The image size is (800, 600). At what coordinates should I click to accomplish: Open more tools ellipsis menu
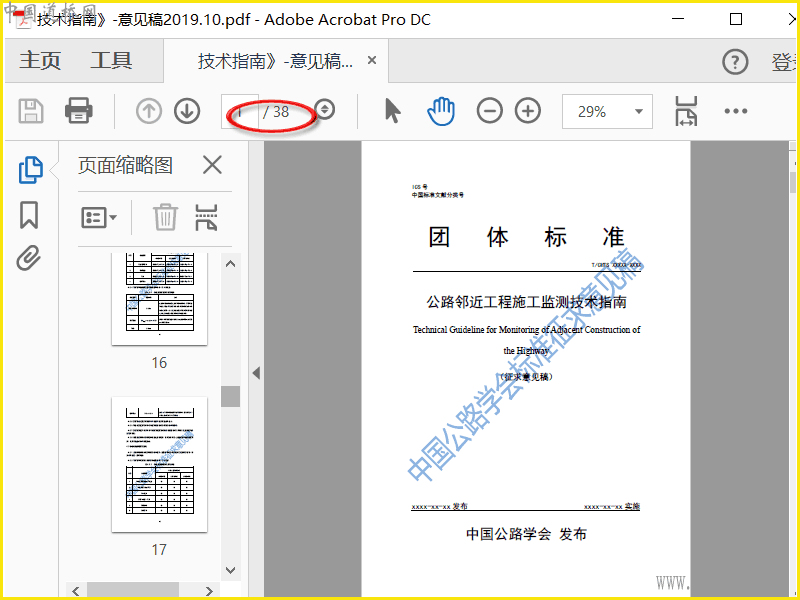point(735,111)
